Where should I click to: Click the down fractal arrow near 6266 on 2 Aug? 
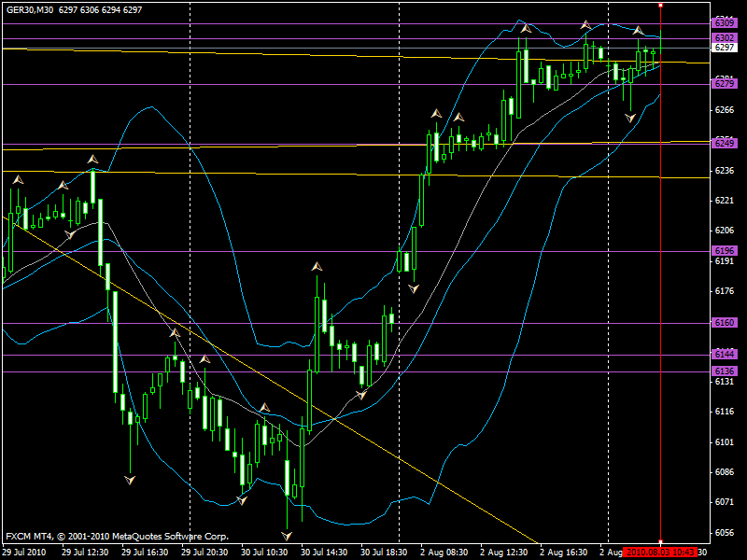coord(630,118)
